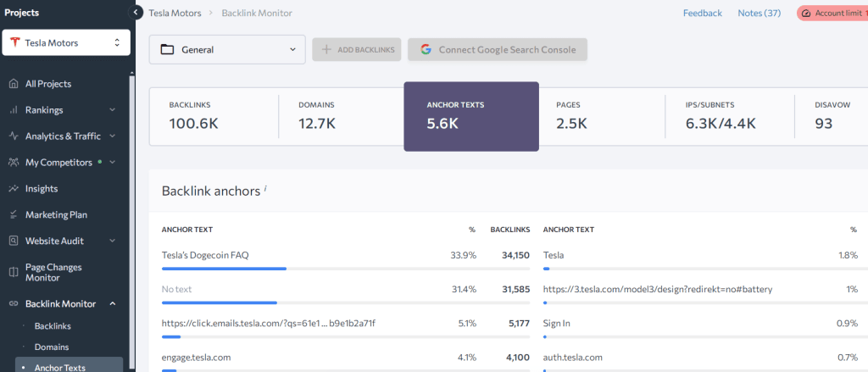
Task: Click the Page Changes Monitor icon
Action: point(14,272)
